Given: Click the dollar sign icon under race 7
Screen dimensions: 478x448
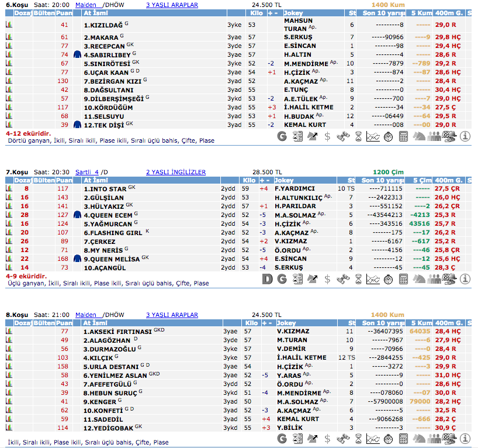Looking at the screenshot, I should (328, 280).
